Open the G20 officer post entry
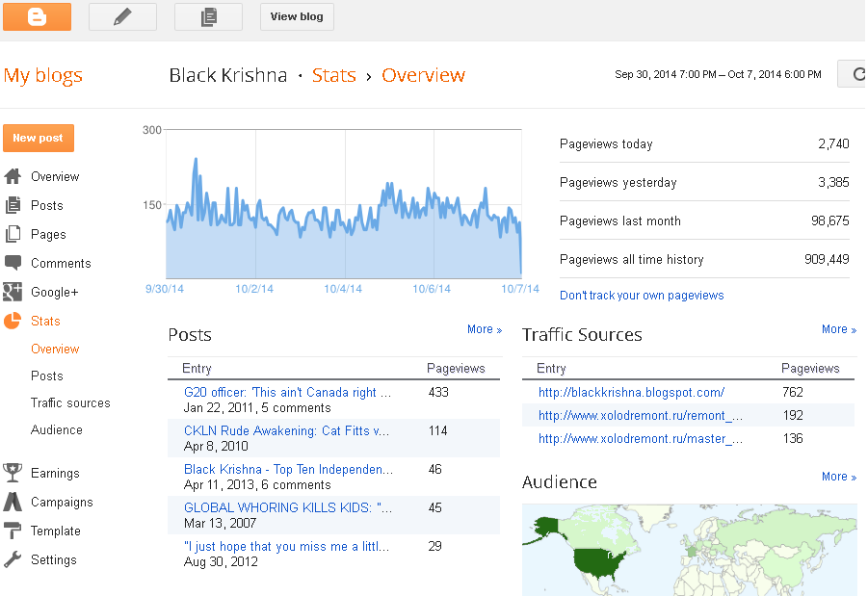 click(287, 392)
